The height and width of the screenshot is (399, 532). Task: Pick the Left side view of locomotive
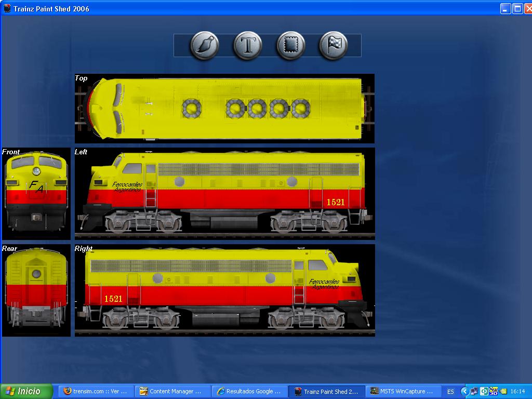coord(224,193)
